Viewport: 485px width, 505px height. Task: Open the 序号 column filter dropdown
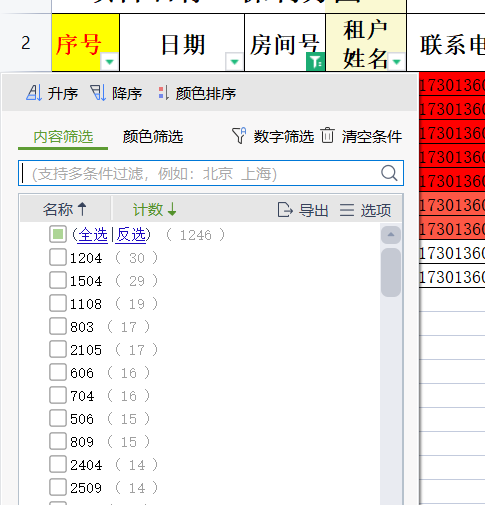pyautogui.click(x=110, y=62)
